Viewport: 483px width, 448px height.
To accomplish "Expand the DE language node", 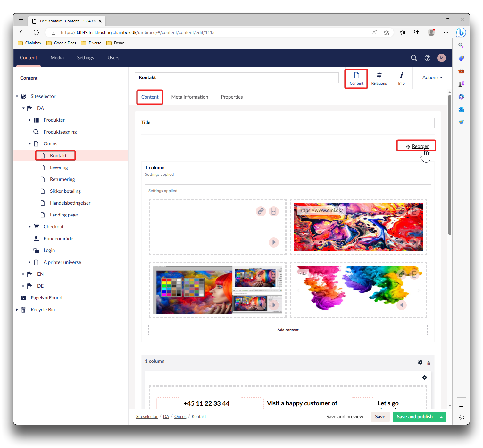I will coord(23,286).
